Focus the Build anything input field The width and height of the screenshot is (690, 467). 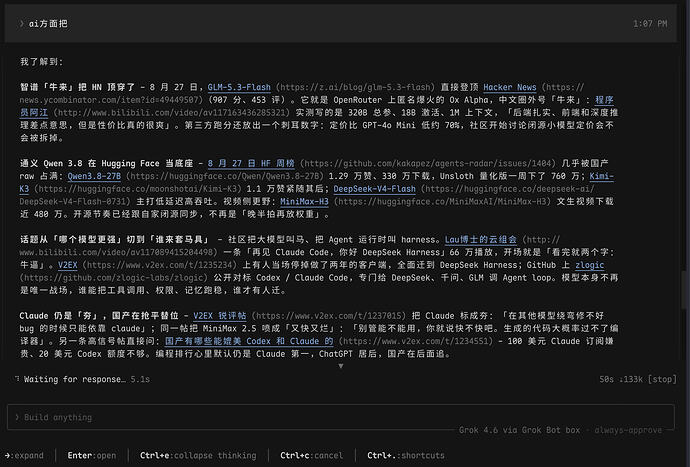tap(341, 417)
